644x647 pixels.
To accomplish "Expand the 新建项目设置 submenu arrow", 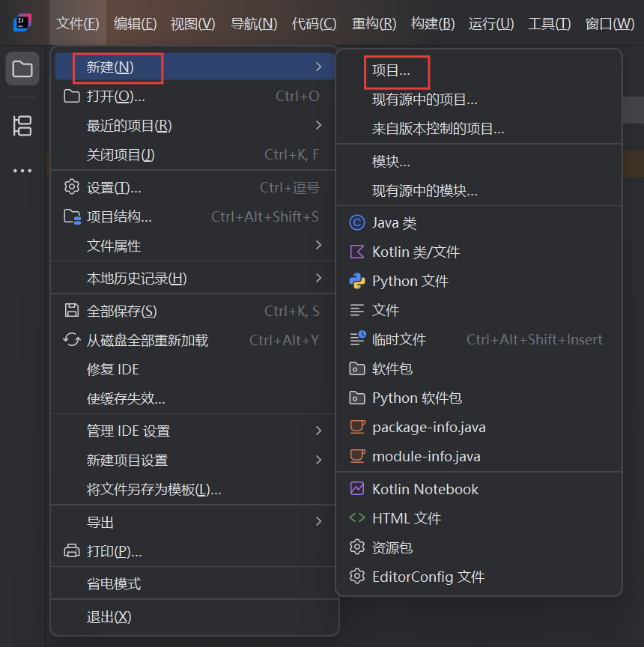I will click(x=318, y=460).
